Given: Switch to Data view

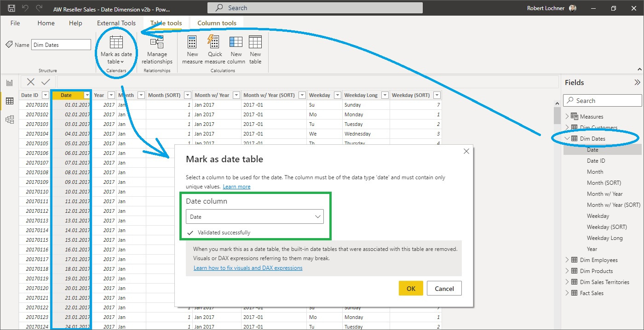Looking at the screenshot, I should point(9,101).
